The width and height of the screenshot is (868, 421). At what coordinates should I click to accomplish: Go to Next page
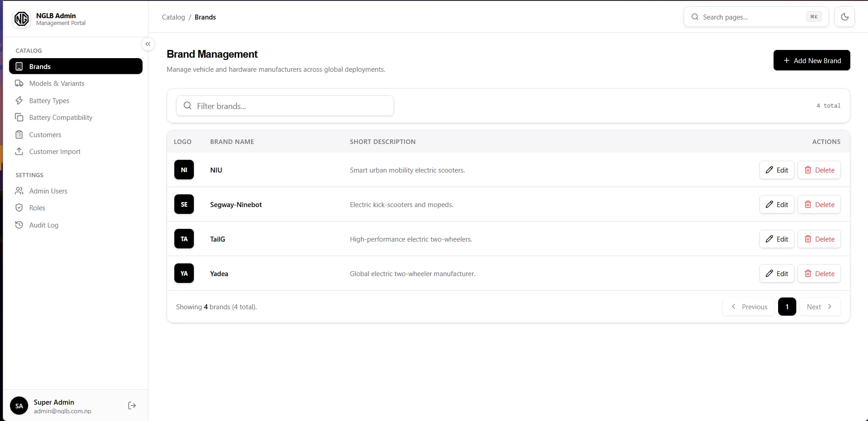[820, 307]
